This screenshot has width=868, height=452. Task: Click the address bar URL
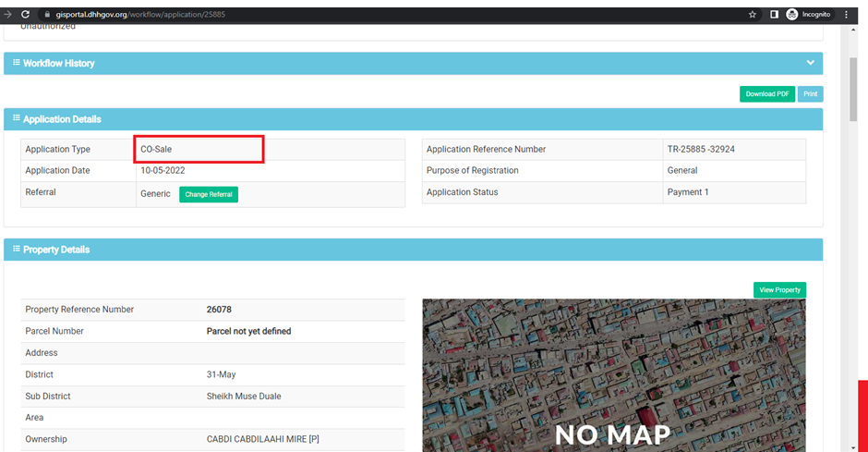[x=140, y=15]
